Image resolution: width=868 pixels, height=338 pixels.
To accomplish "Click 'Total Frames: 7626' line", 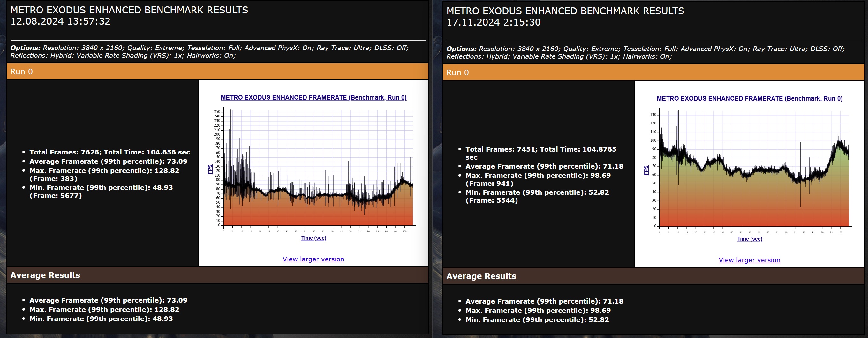I will coord(109,152).
